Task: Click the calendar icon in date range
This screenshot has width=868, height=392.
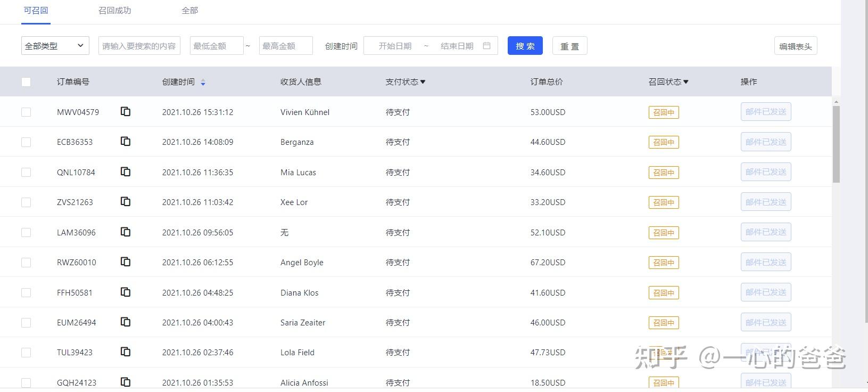Action: (486, 46)
